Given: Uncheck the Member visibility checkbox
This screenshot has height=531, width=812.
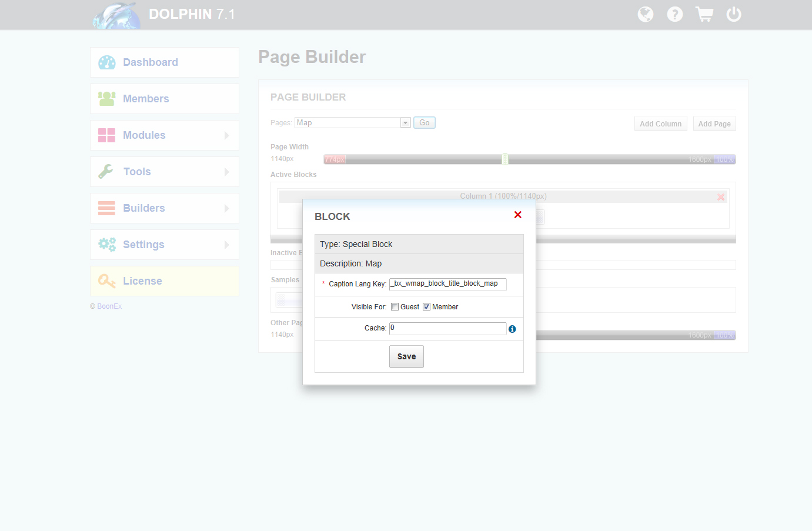Looking at the screenshot, I should (427, 307).
